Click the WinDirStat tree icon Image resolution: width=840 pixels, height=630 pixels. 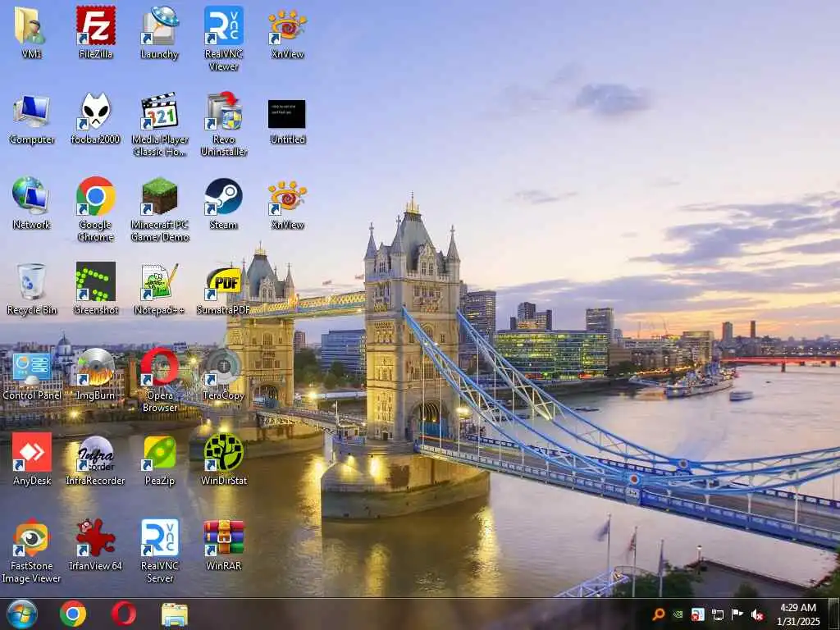[223, 452]
